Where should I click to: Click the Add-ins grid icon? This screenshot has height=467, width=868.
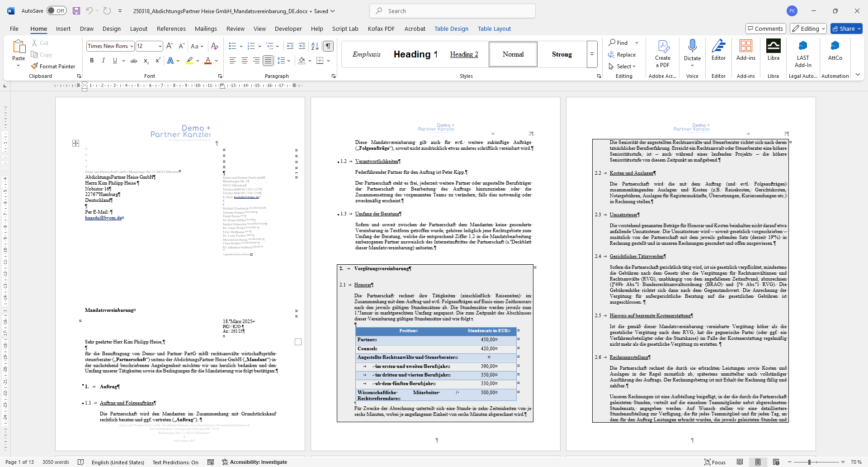tap(745, 46)
